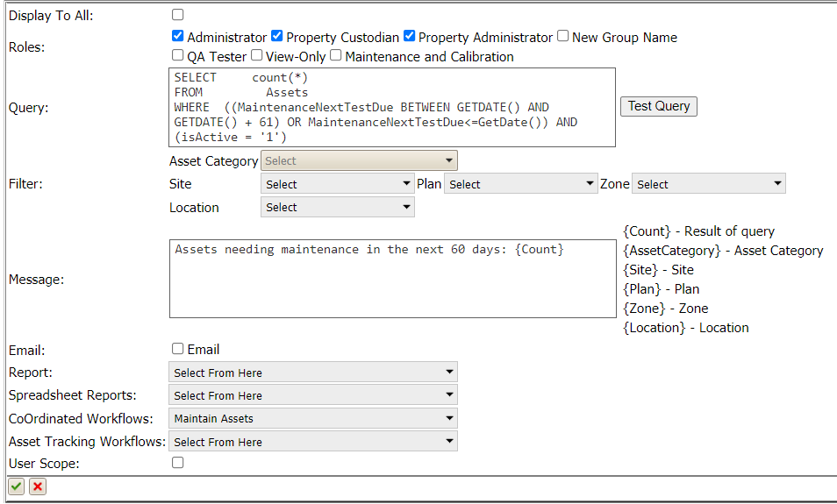
Task: Check the Maintenance and Calibration role
Action: point(336,55)
